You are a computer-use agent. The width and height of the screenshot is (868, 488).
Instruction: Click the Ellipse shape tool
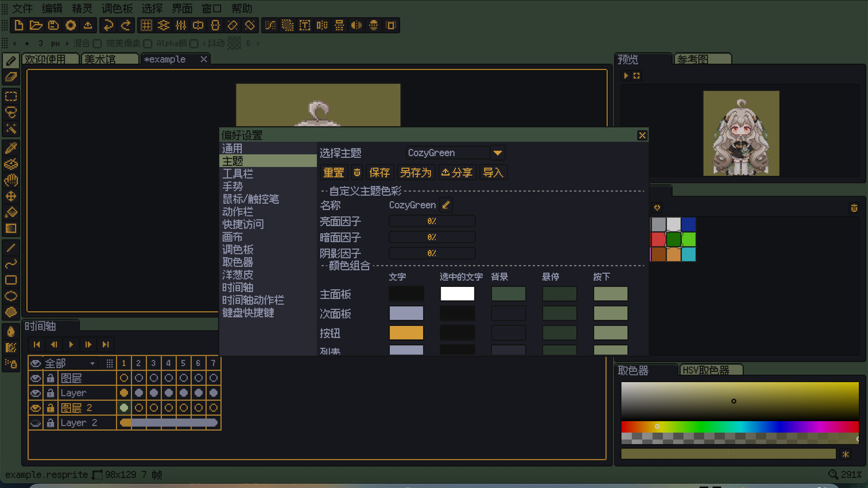click(x=11, y=296)
